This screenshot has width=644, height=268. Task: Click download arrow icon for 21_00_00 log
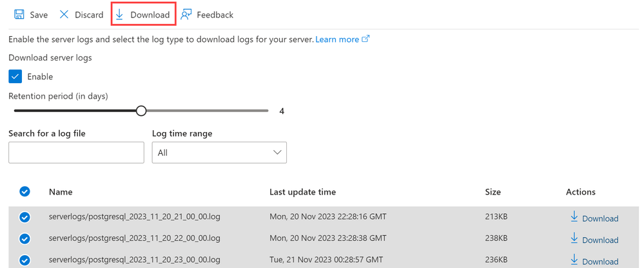click(x=574, y=216)
